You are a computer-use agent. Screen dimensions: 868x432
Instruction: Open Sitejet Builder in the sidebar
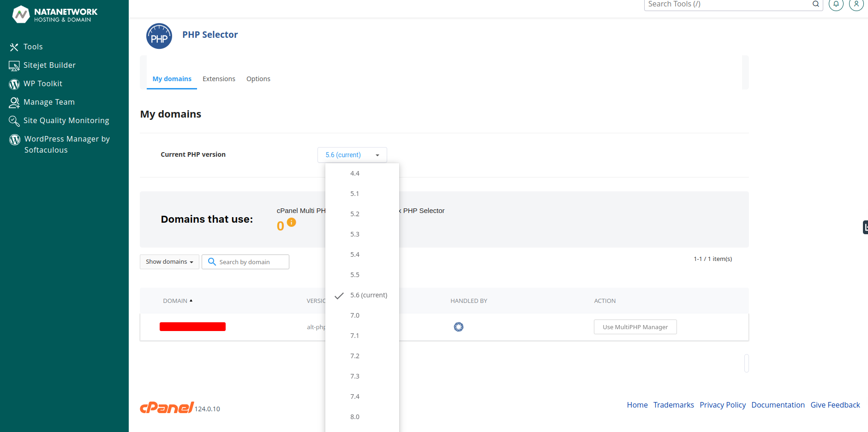[x=49, y=65]
